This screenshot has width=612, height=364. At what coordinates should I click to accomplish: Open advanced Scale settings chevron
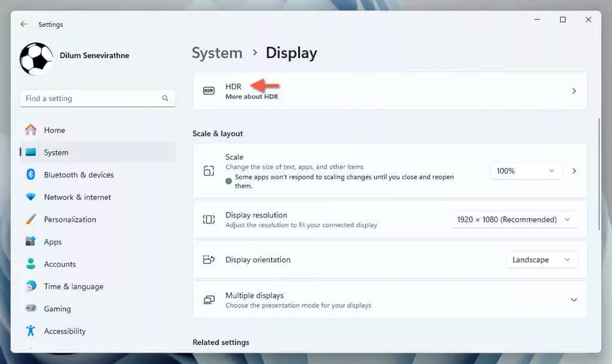(x=574, y=171)
